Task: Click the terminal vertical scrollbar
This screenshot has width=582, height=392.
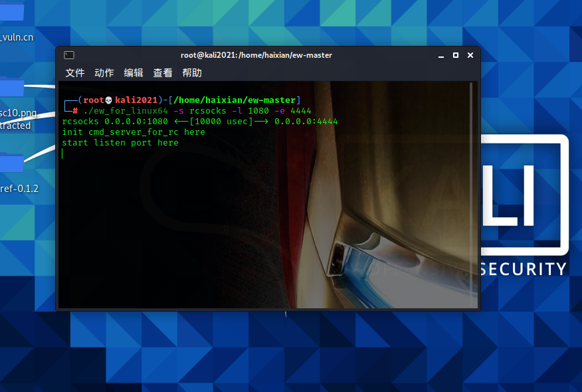Action: (x=471, y=195)
